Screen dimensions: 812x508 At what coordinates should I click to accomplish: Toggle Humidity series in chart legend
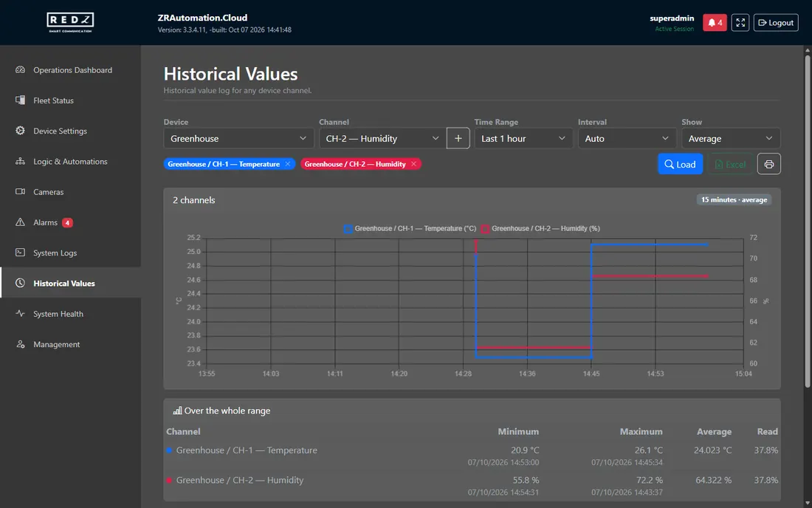(540, 228)
